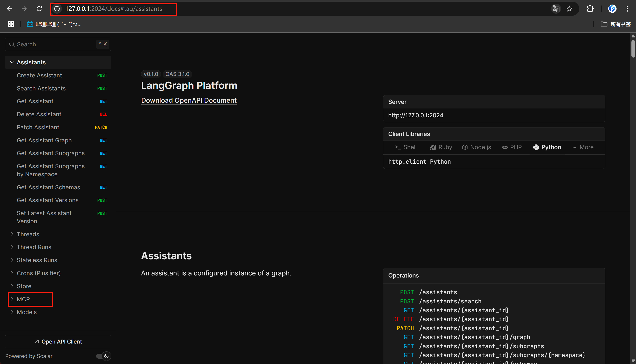Open the More client libraries menu
Viewport: 636px width, 364px height.
[583, 147]
